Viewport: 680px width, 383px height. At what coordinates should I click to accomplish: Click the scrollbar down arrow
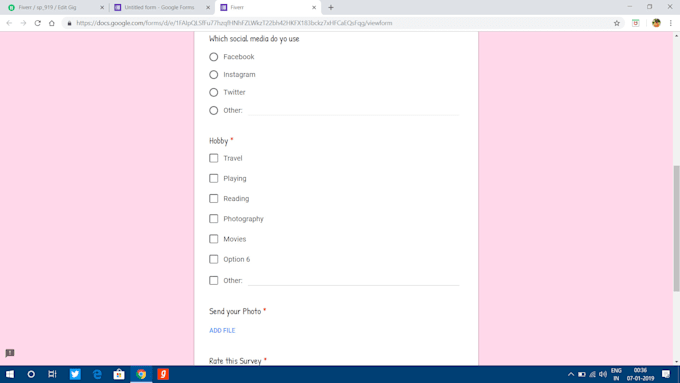click(676, 362)
